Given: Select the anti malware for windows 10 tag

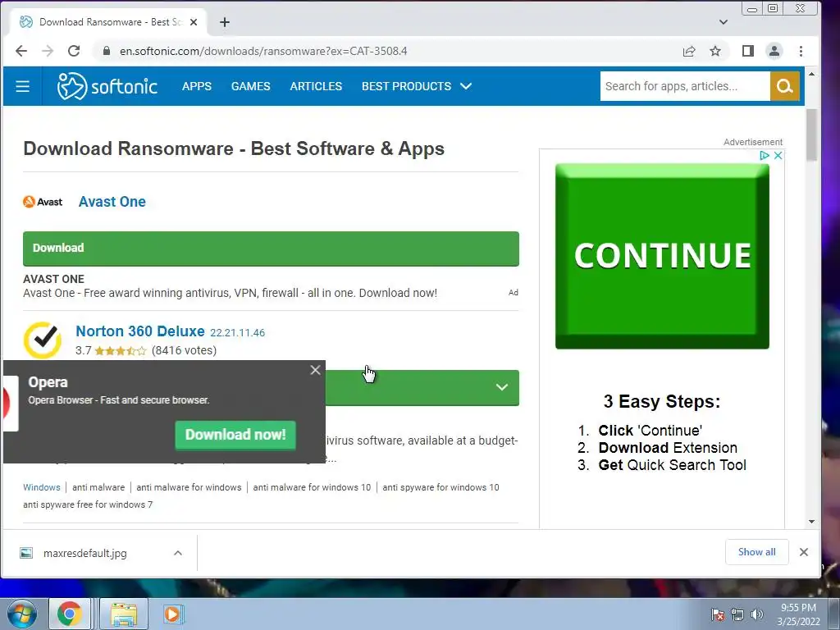Looking at the screenshot, I should 312,487.
